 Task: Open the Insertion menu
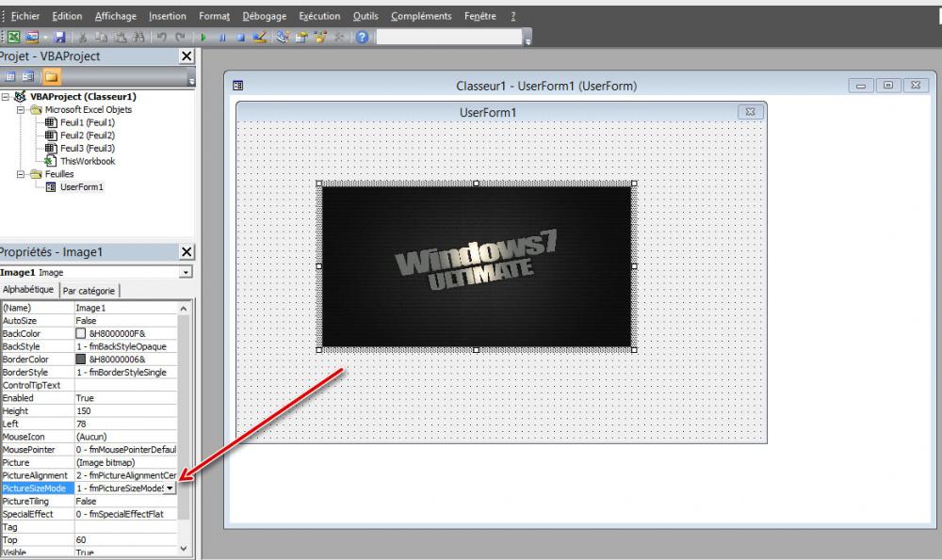(168, 16)
